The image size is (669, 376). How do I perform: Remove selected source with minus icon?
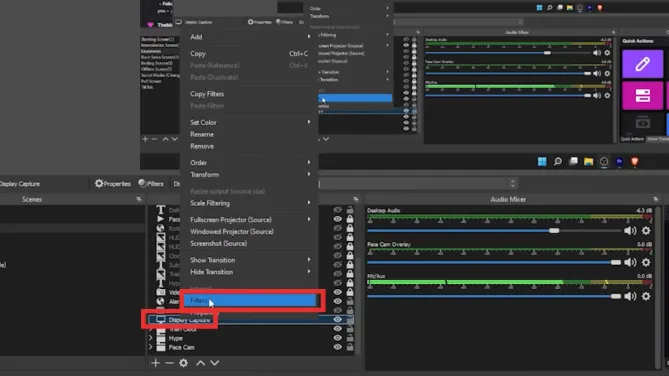point(169,363)
